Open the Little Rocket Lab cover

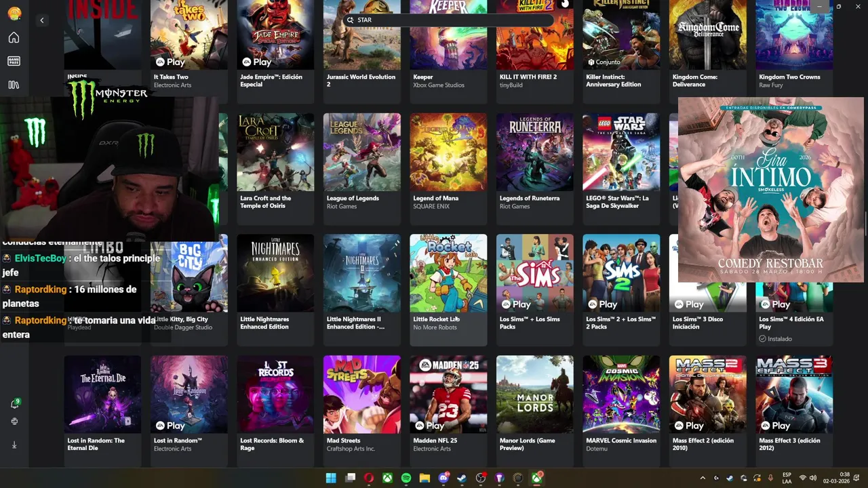pos(448,273)
